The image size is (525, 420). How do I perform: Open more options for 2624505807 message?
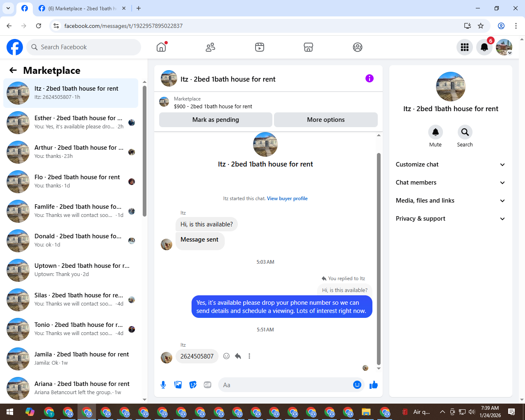tap(249, 356)
